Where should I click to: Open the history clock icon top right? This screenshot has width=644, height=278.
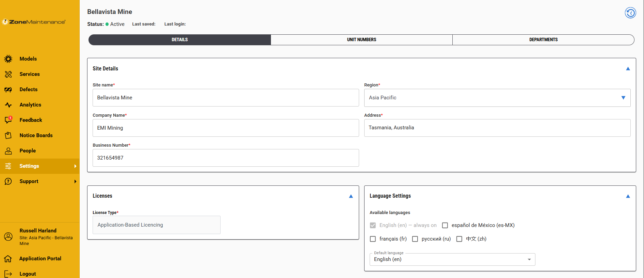630,13
